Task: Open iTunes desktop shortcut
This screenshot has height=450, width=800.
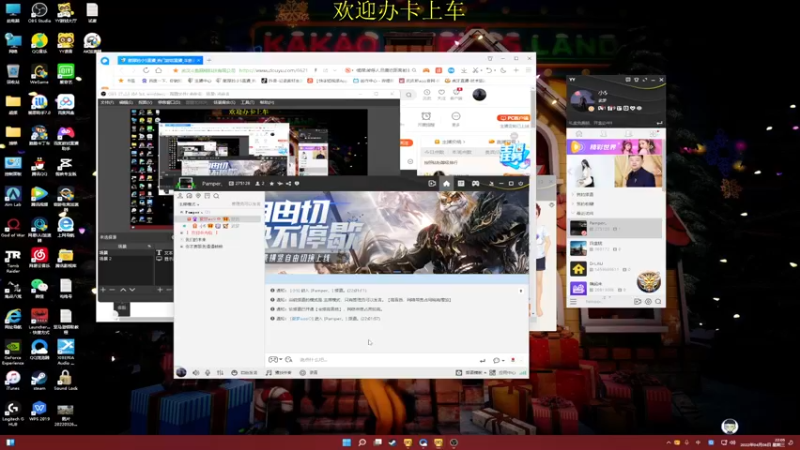Action: point(13,381)
